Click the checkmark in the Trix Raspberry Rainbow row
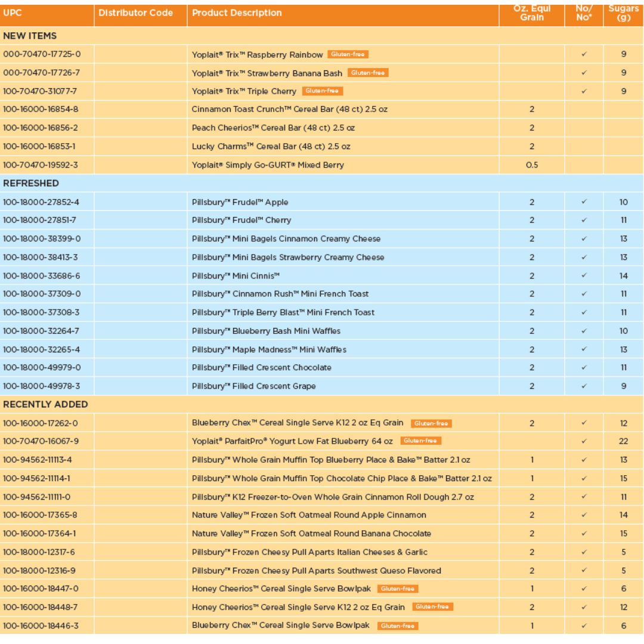Image resolution: width=644 pixels, height=644 pixels. pyautogui.click(x=584, y=54)
